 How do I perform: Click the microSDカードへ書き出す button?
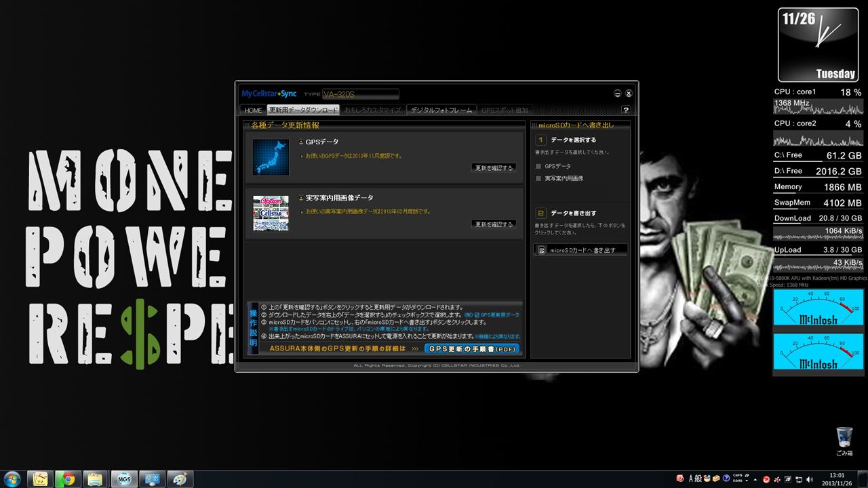pyautogui.click(x=580, y=250)
